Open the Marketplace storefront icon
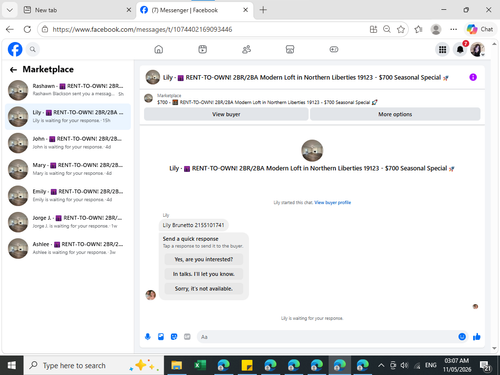Screen dimensions: 500x375 tap(290, 49)
